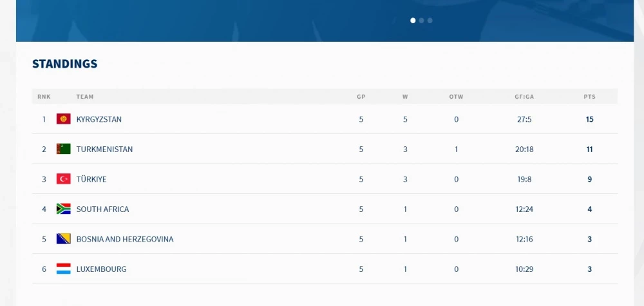Click the RNK column header
Viewport: 644px width, 306px height.
click(44, 97)
